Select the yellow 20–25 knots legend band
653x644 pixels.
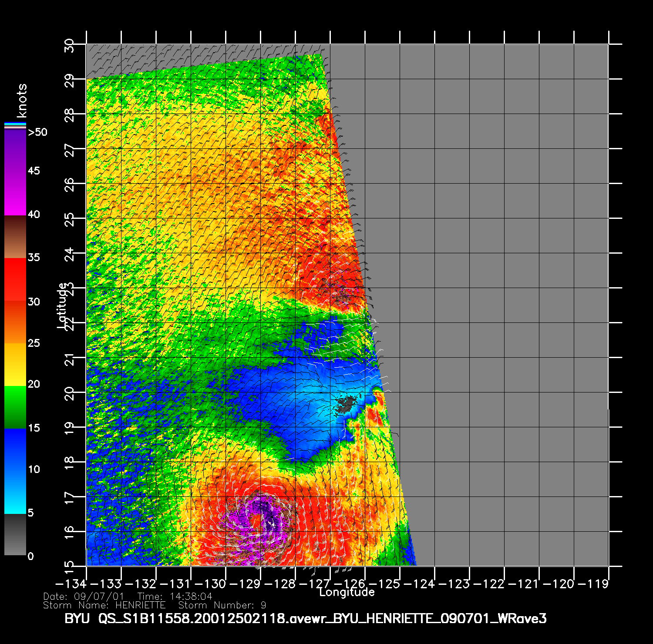[15, 364]
